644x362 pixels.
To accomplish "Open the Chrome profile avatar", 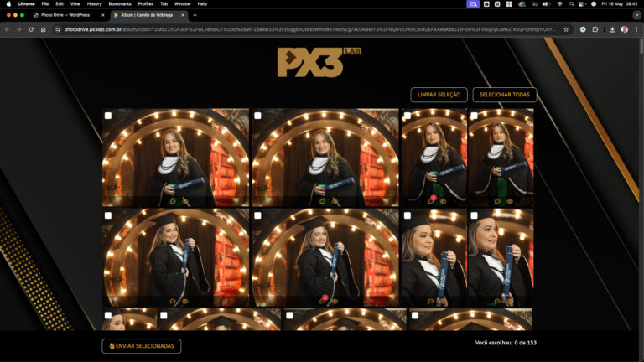I will [625, 29].
